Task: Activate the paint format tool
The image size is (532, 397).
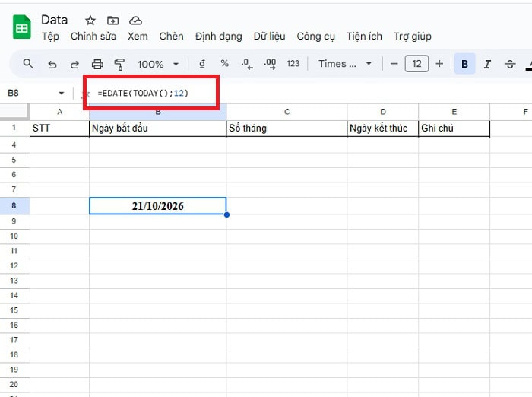Action: [x=119, y=64]
